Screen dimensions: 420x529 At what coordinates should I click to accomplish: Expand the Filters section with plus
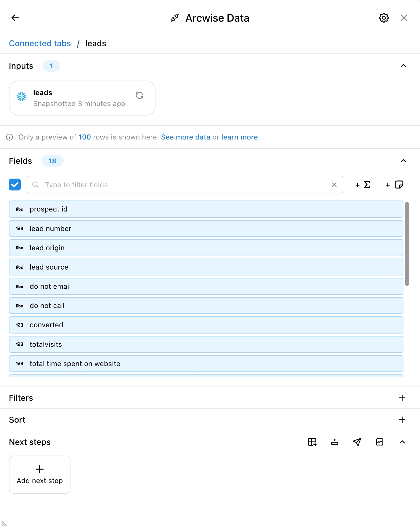[x=402, y=398]
